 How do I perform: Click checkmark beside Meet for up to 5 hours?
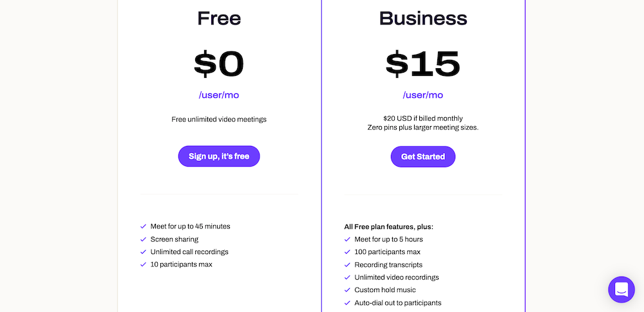(x=348, y=239)
